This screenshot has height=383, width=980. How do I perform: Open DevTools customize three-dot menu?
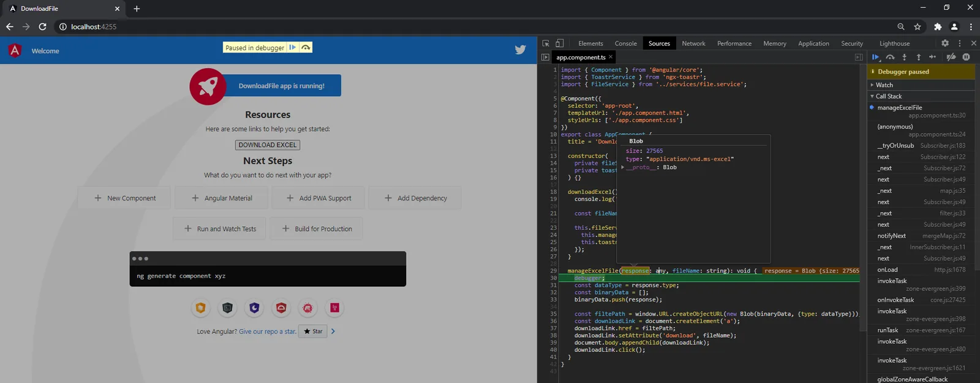[960, 44]
